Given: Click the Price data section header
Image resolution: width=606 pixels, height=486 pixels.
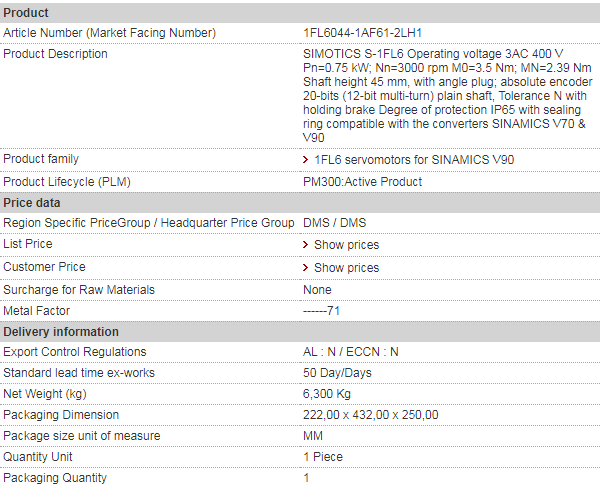Looking at the screenshot, I should pyautogui.click(x=300, y=203).
